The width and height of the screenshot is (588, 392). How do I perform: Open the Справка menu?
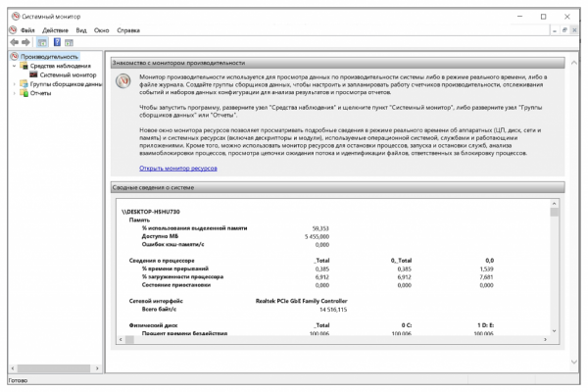pyautogui.click(x=128, y=30)
